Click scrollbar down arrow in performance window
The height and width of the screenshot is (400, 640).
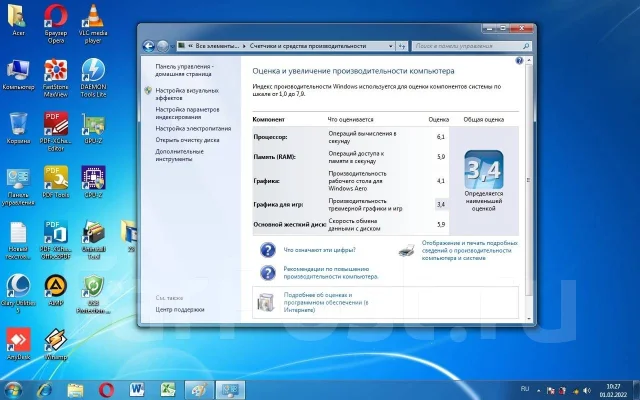coord(529,319)
